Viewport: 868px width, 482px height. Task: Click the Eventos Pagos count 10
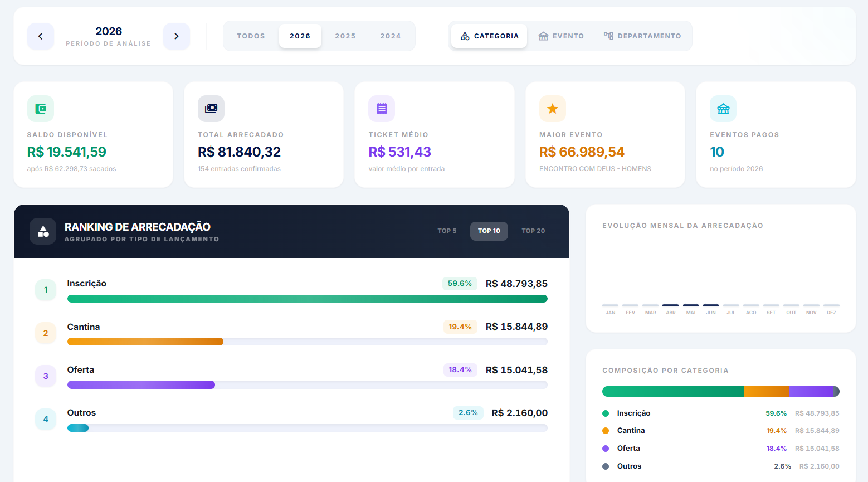point(717,152)
